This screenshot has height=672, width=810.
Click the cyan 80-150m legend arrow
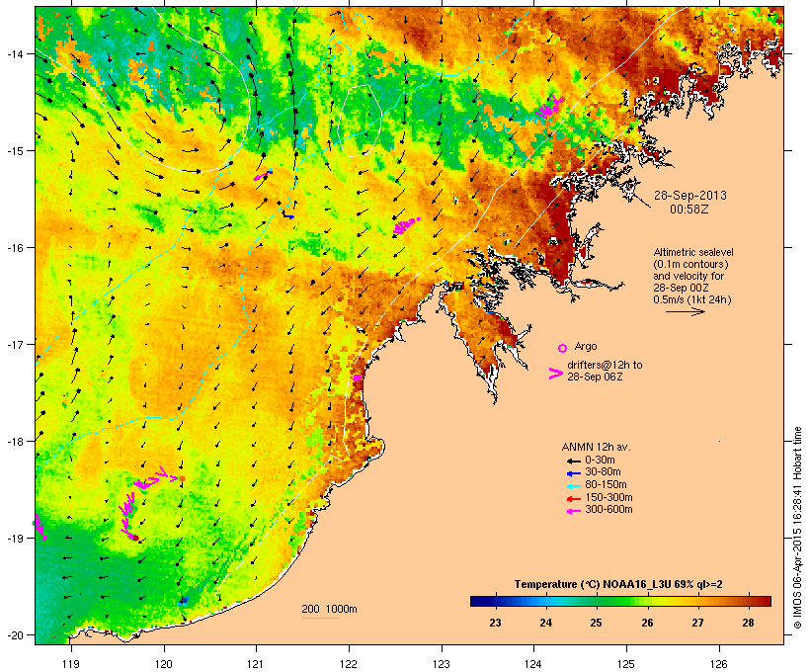click(573, 486)
